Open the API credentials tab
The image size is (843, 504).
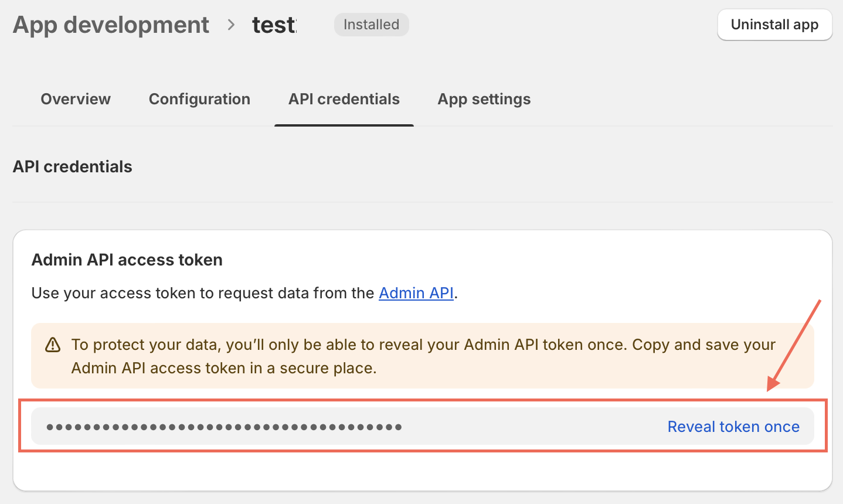(x=344, y=99)
